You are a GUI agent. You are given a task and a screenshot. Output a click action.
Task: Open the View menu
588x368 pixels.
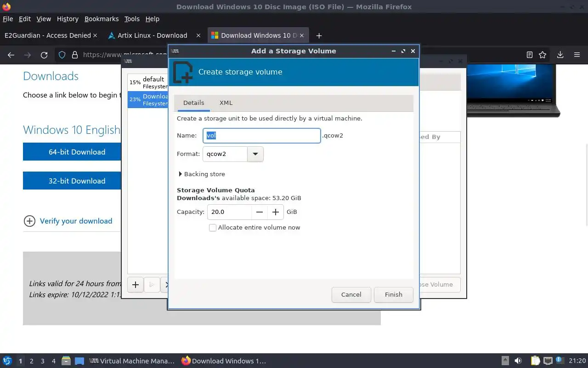[44, 19]
